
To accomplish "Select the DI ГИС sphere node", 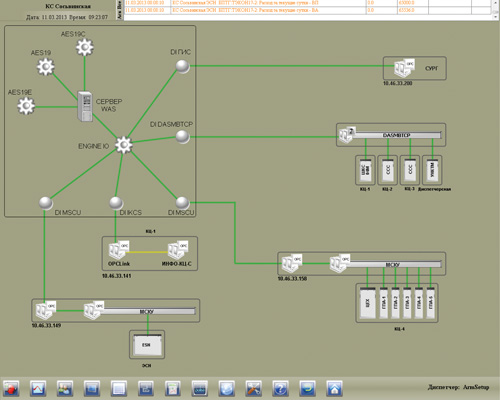I will coord(183,66).
